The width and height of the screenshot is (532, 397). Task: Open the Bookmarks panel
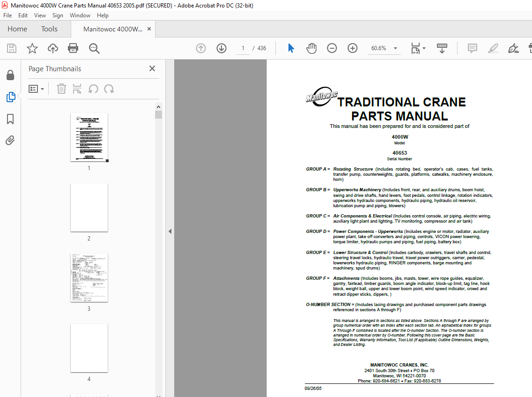[x=10, y=119]
